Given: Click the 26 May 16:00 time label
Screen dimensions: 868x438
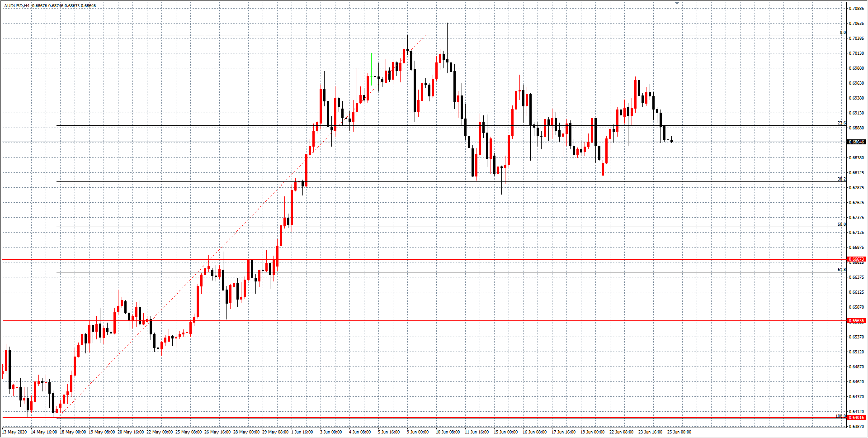Looking at the screenshot, I should (x=217, y=432).
